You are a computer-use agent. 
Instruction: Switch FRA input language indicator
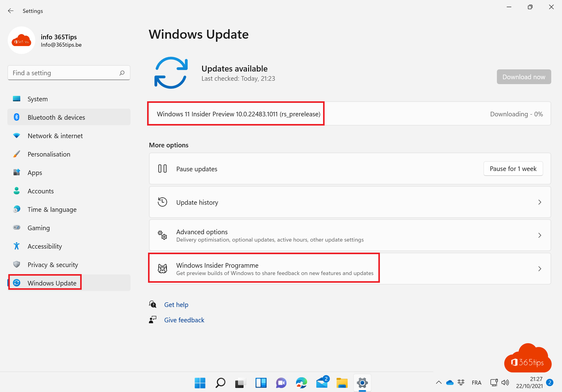(476, 383)
